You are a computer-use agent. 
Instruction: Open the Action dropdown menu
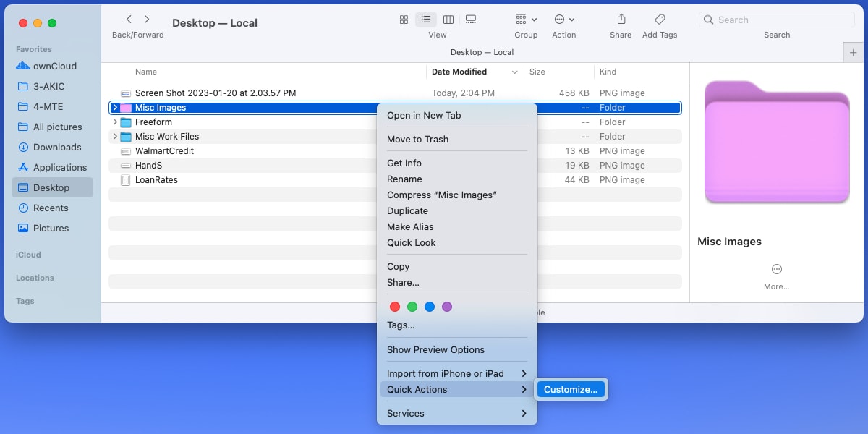(x=564, y=20)
